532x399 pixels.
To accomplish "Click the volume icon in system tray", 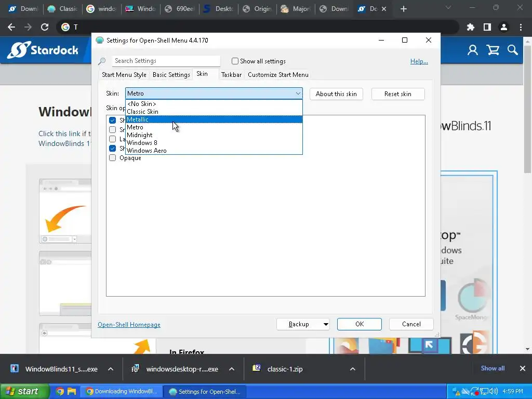I will pos(494,392).
